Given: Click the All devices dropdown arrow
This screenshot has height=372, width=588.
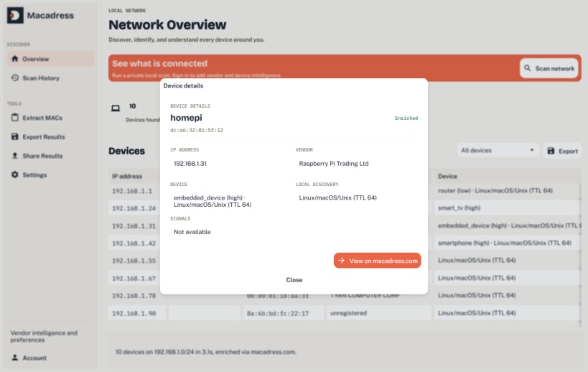Looking at the screenshot, I should point(532,150).
